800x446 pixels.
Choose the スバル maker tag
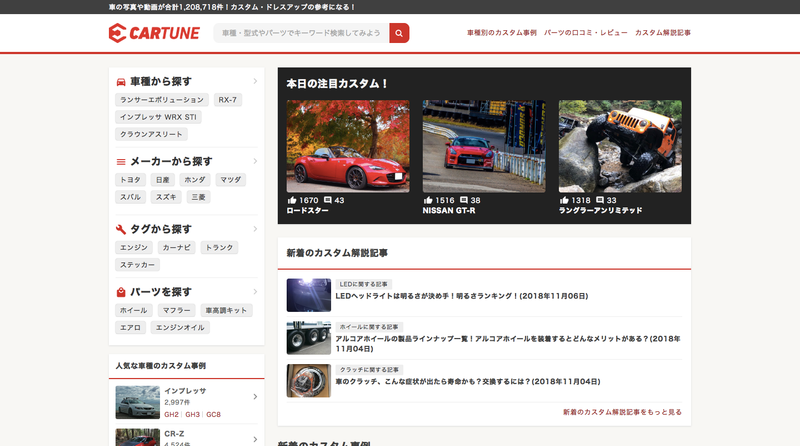131,197
